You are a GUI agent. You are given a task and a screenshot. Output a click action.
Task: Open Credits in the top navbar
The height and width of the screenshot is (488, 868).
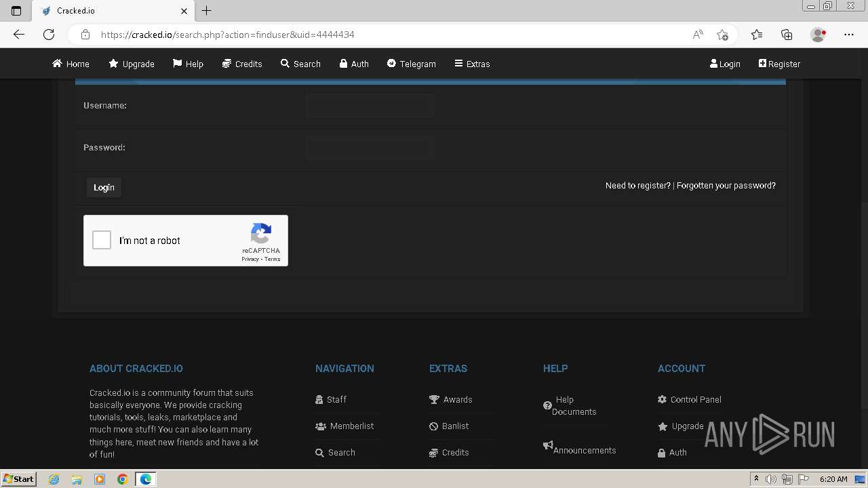[x=242, y=64]
